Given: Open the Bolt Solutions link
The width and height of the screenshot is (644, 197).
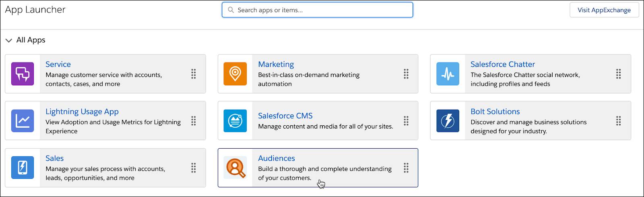Looking at the screenshot, I should click(x=495, y=112).
